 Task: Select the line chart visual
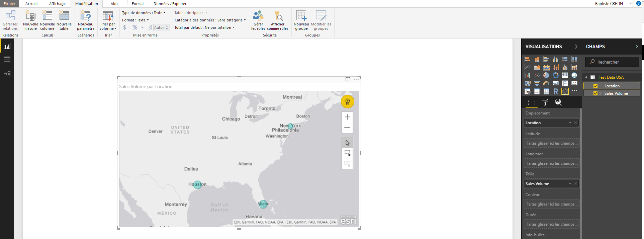(x=528, y=67)
